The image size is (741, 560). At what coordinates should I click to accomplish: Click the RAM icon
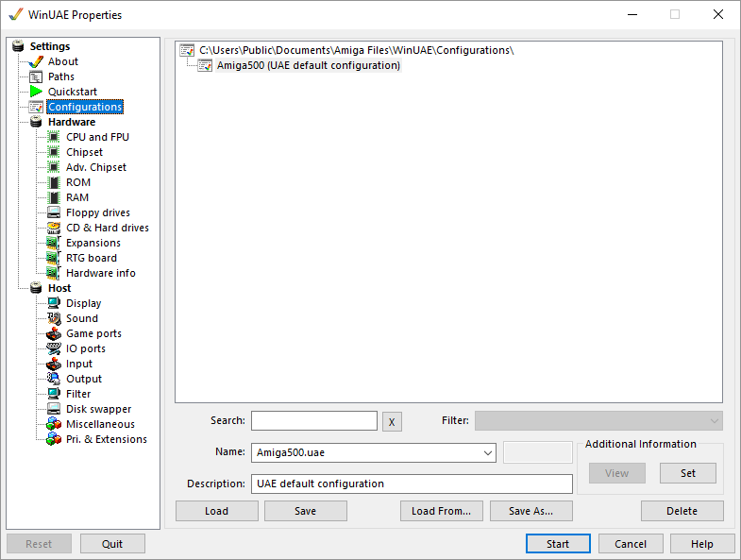(x=54, y=197)
